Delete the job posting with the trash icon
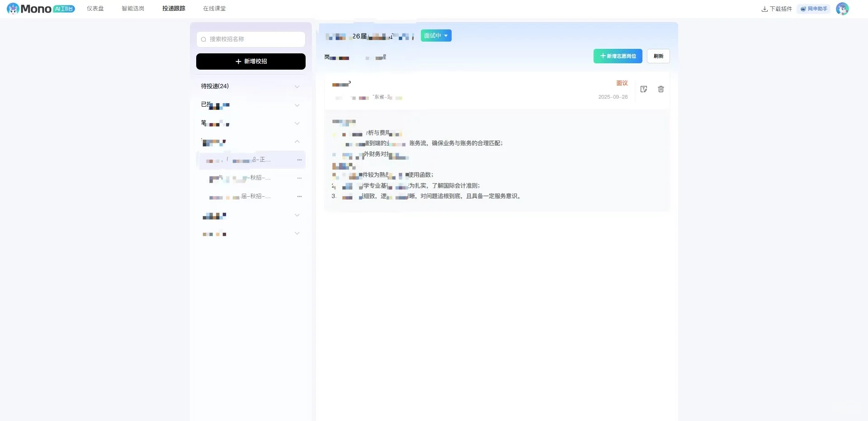Screen dimensions: 868x421 tap(661, 89)
